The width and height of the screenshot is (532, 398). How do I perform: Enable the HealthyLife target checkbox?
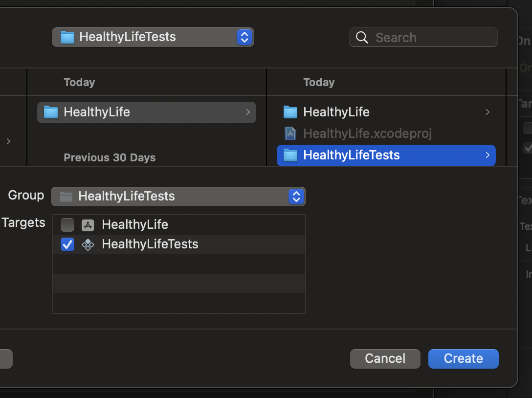(x=67, y=224)
